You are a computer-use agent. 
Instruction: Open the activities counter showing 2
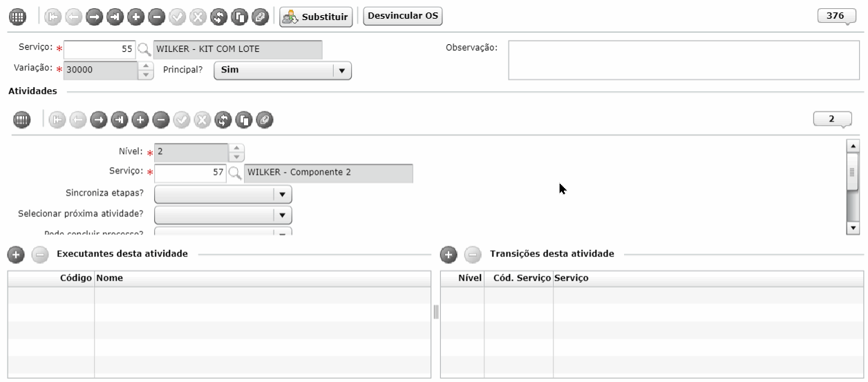click(833, 120)
